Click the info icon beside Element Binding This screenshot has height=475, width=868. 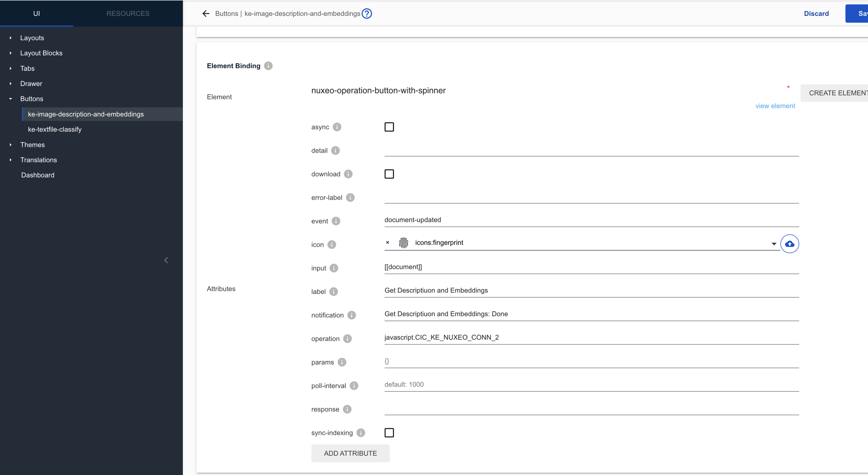(x=268, y=66)
